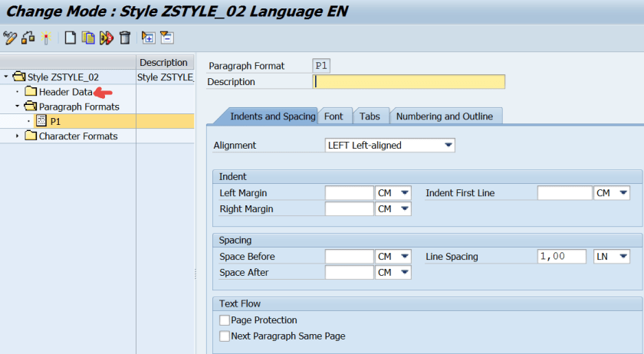Expand the Character Formats folder
The width and height of the screenshot is (644, 354).
pyautogui.click(x=18, y=136)
